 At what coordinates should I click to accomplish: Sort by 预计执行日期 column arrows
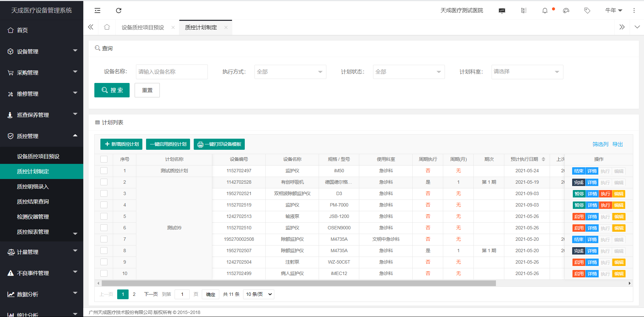coord(543,159)
